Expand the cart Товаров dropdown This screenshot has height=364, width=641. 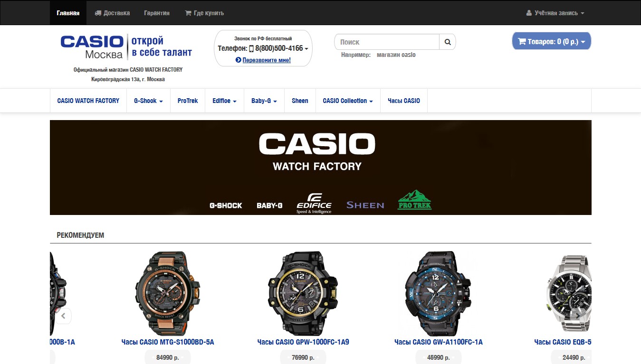[x=552, y=41]
